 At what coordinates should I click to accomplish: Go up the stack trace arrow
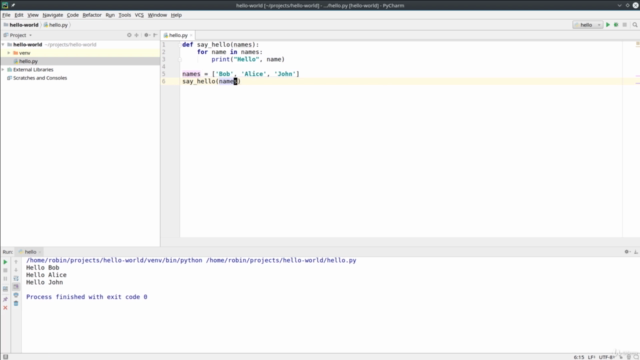tap(16, 262)
